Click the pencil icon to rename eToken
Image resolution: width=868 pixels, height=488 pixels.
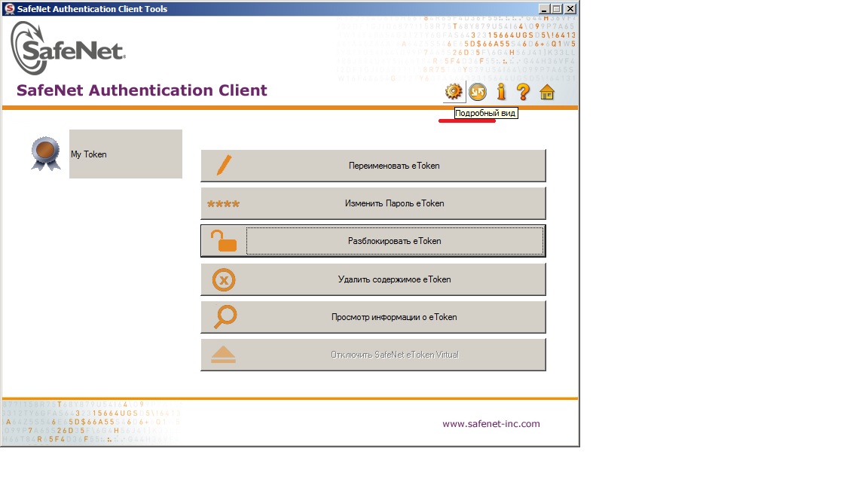[224, 166]
